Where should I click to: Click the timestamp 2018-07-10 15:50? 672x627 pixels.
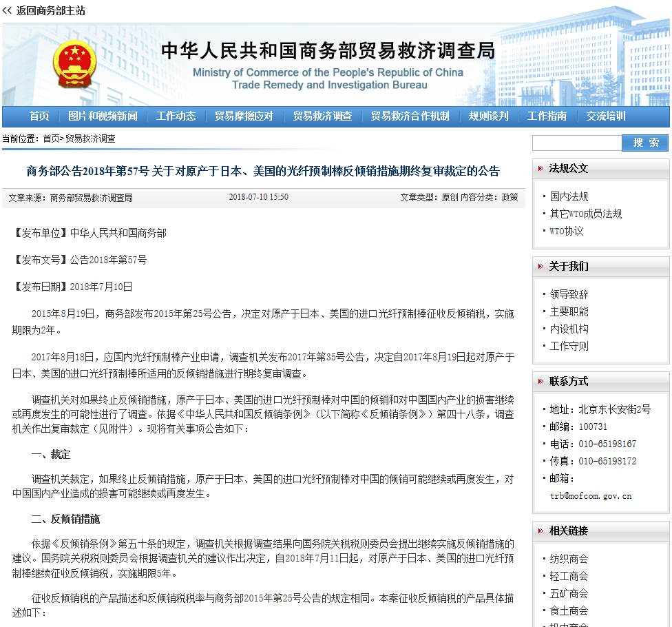click(258, 197)
